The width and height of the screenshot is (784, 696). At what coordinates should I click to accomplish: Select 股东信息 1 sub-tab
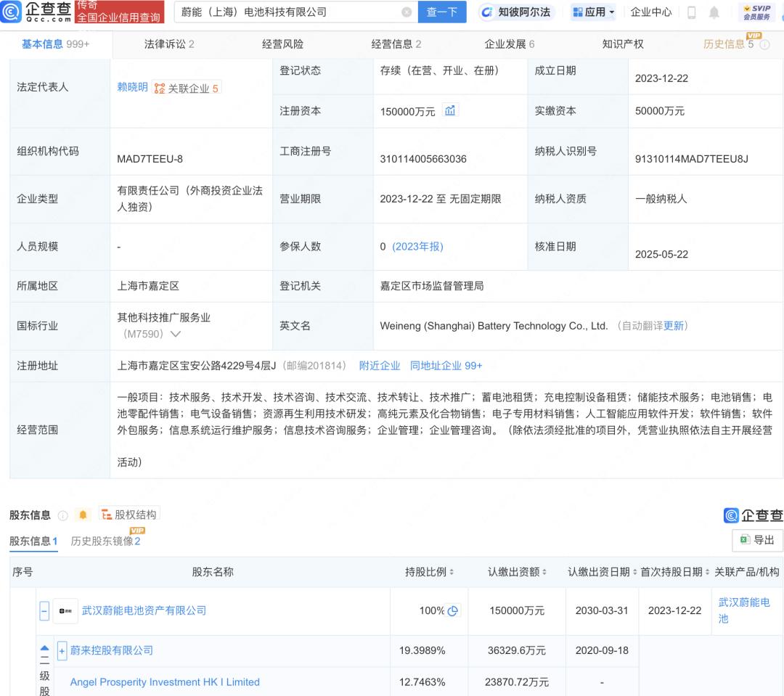[x=33, y=541]
